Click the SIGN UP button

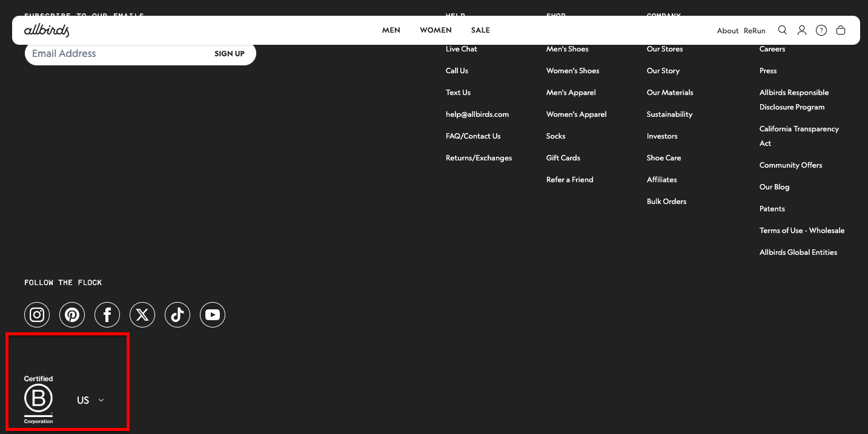tap(230, 53)
